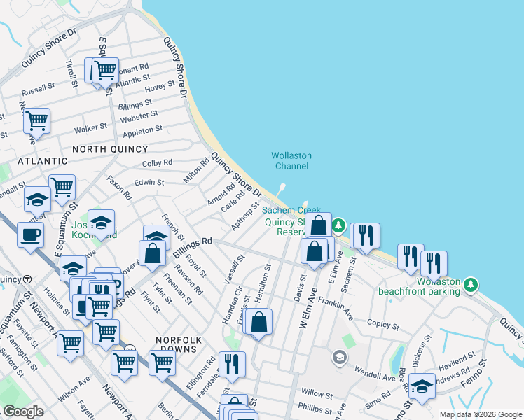The image size is (524, 420).
Task: Click the Apthorp St street label
Action: 245,216
